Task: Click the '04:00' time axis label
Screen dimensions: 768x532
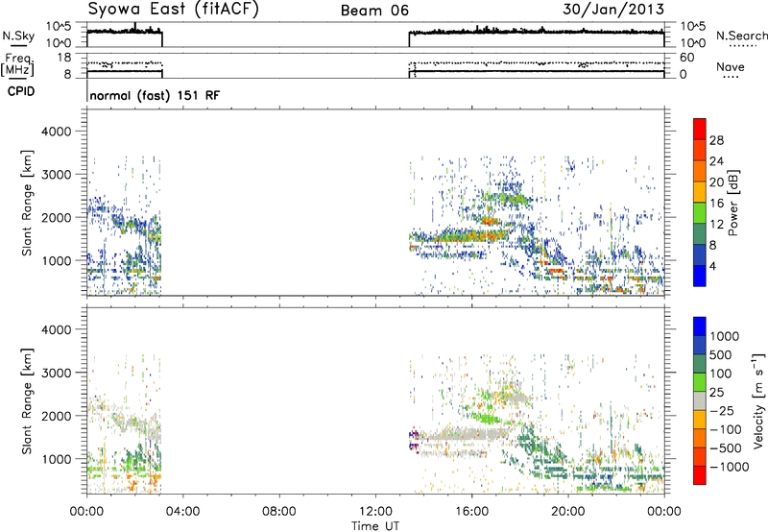Action: coord(182,512)
